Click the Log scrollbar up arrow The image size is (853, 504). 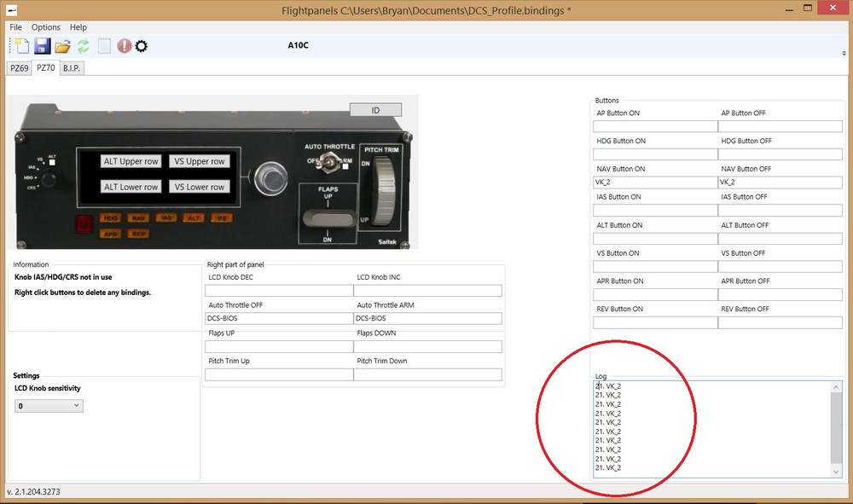coord(836,386)
